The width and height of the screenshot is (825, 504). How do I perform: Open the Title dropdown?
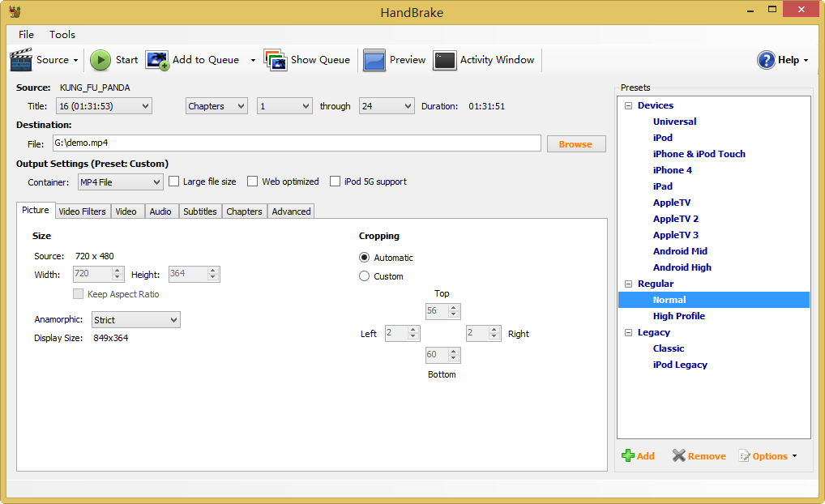click(x=104, y=106)
